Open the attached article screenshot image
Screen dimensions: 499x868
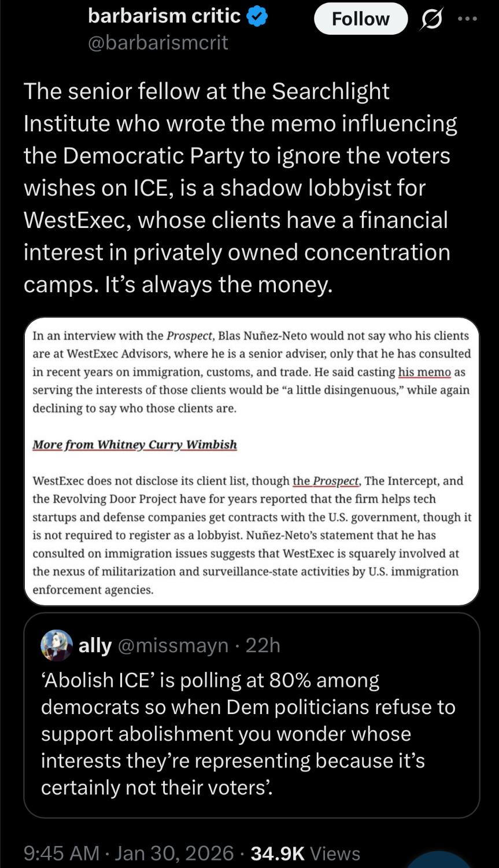pyautogui.click(x=252, y=461)
